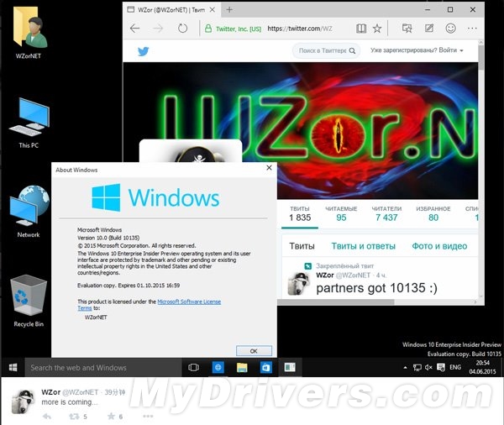Make a Web Note with pen icon
Screen dimensions: 504x425
coord(429,29)
